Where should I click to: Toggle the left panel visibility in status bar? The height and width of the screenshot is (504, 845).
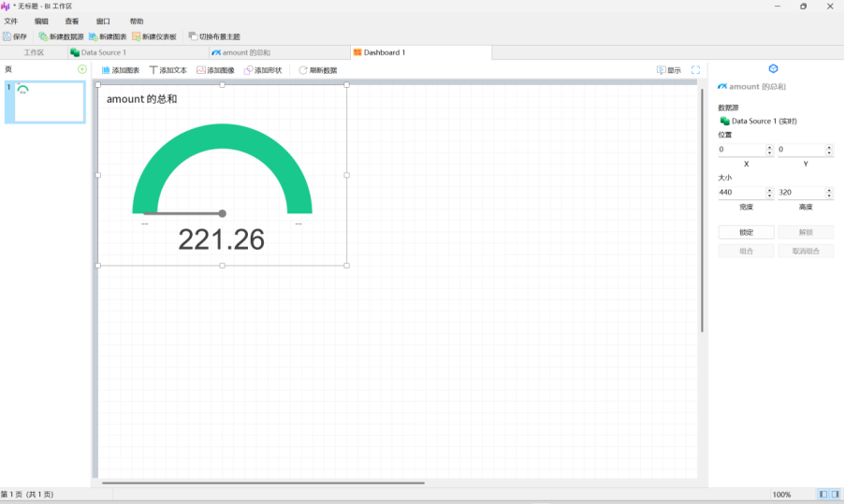(x=823, y=494)
